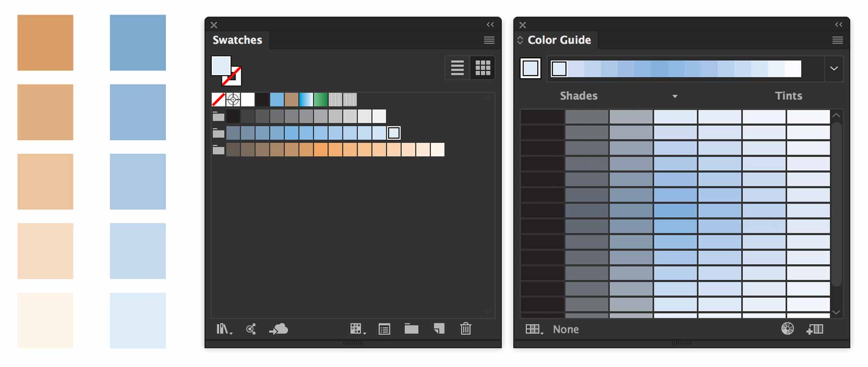
Task: Open Swatch Options dialog icon
Action: click(x=384, y=329)
